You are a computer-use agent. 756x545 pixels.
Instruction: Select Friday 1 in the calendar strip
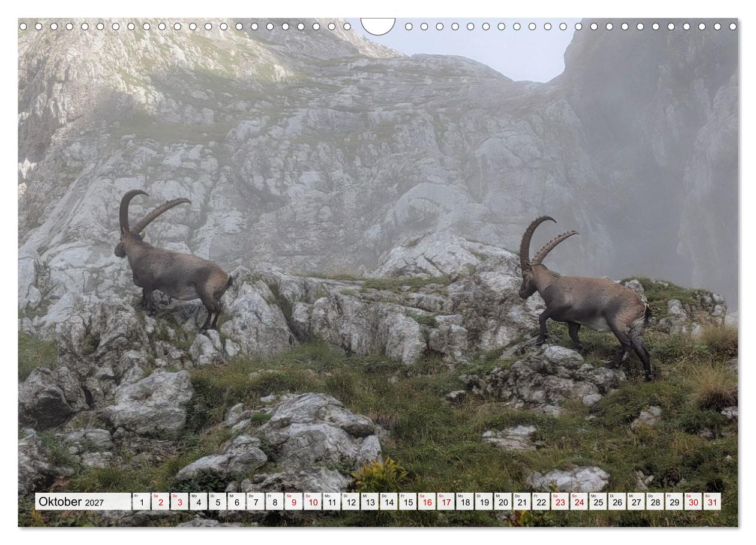(141, 502)
